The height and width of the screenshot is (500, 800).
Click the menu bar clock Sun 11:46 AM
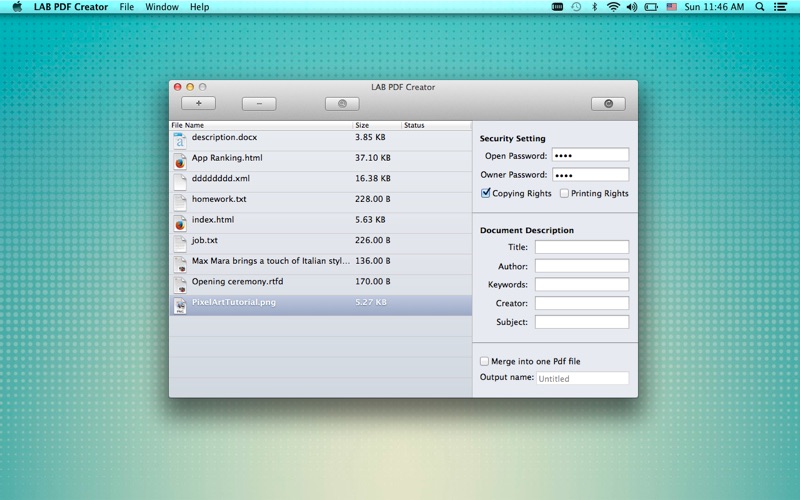[714, 7]
